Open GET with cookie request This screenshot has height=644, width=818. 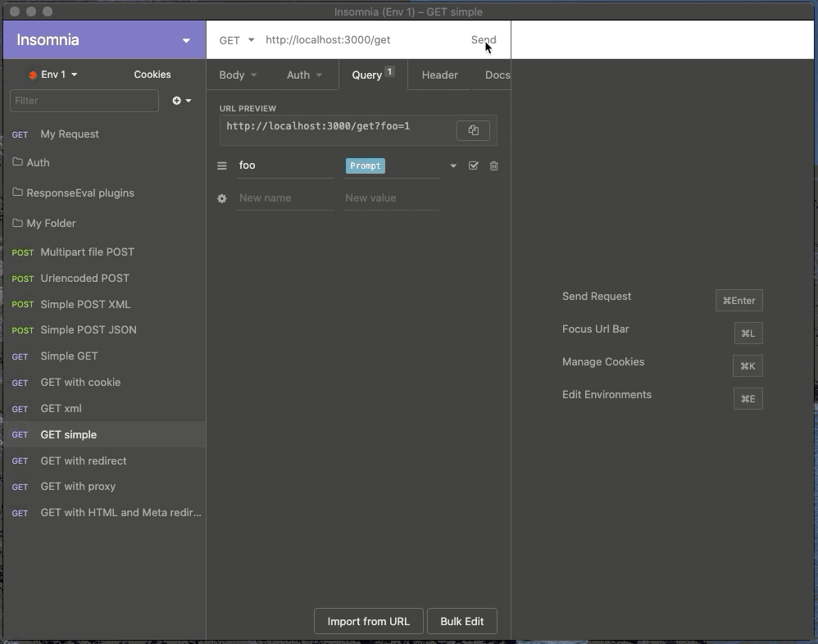click(x=104, y=383)
